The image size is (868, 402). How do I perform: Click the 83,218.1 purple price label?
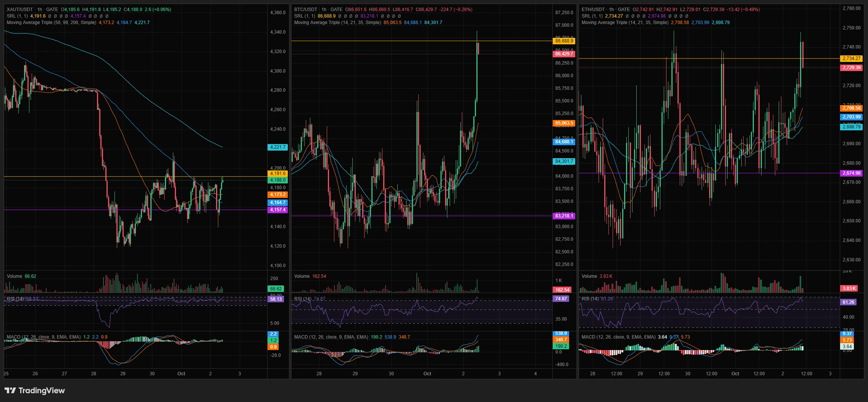click(x=564, y=216)
